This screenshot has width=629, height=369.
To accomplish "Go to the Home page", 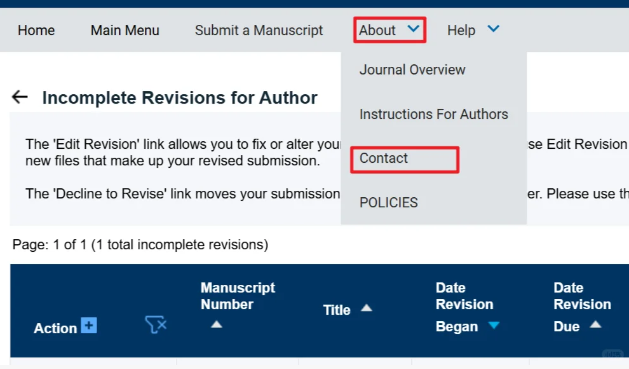I will pyautogui.click(x=36, y=30).
